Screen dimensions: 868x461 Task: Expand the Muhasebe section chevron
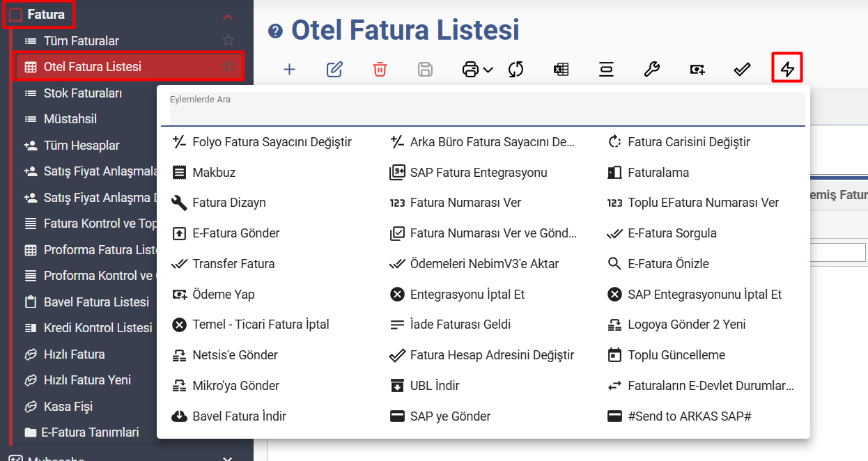[227, 459]
